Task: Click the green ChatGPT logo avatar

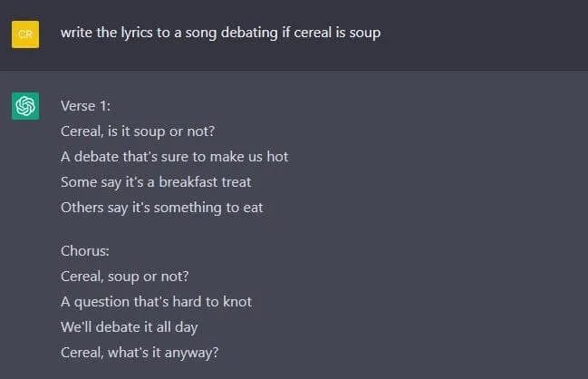Action: click(25, 106)
